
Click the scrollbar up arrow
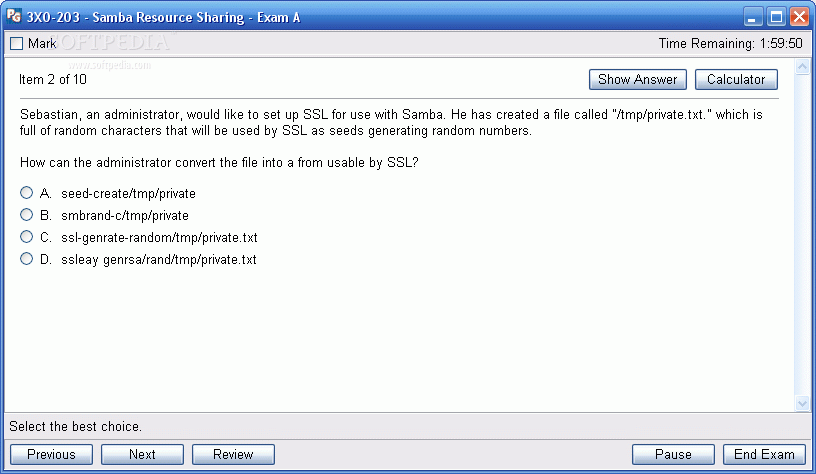802,67
